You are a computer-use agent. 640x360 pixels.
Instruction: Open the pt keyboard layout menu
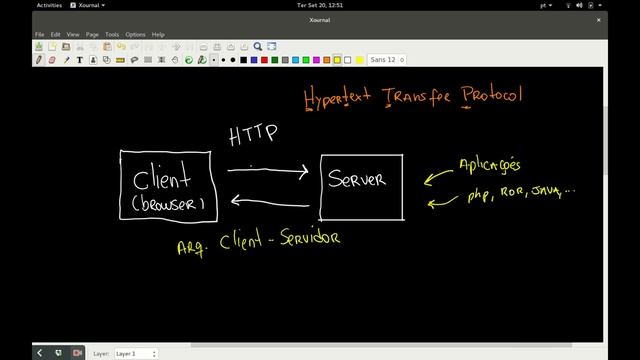coord(546,5)
